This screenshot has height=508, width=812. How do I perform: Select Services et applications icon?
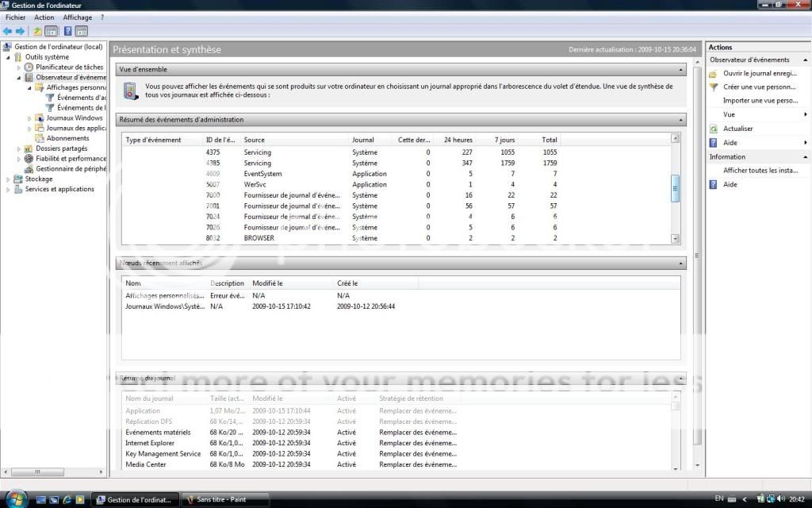tap(18, 189)
